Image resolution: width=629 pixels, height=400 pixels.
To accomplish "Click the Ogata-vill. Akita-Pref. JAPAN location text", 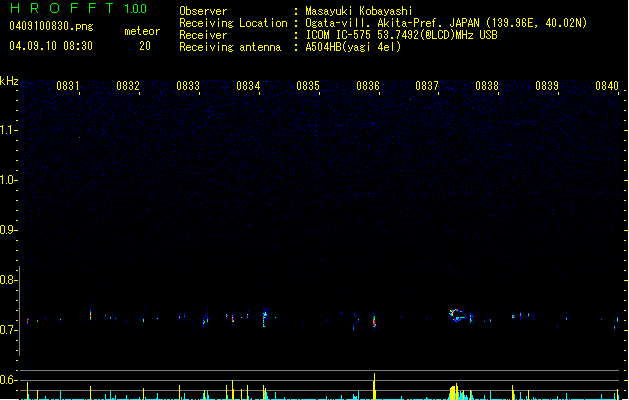I will coord(446,23).
